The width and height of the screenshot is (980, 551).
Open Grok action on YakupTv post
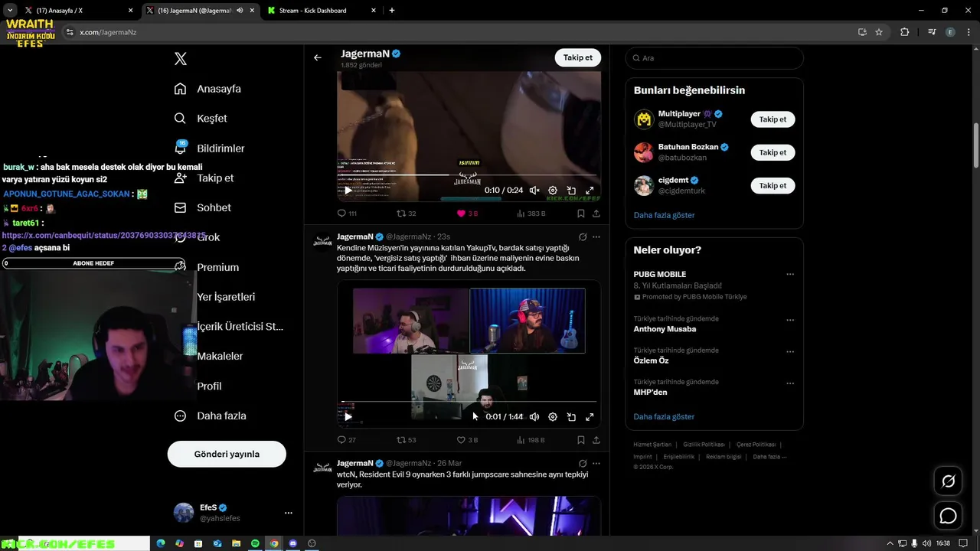(583, 237)
